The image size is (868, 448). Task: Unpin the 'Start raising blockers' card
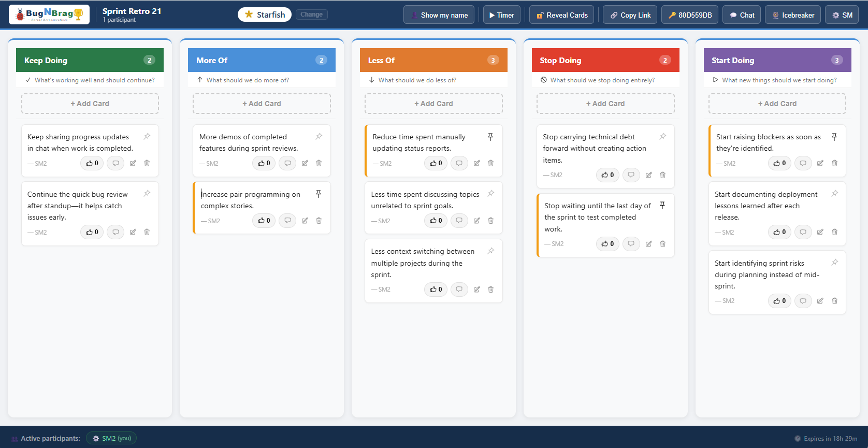[834, 137]
